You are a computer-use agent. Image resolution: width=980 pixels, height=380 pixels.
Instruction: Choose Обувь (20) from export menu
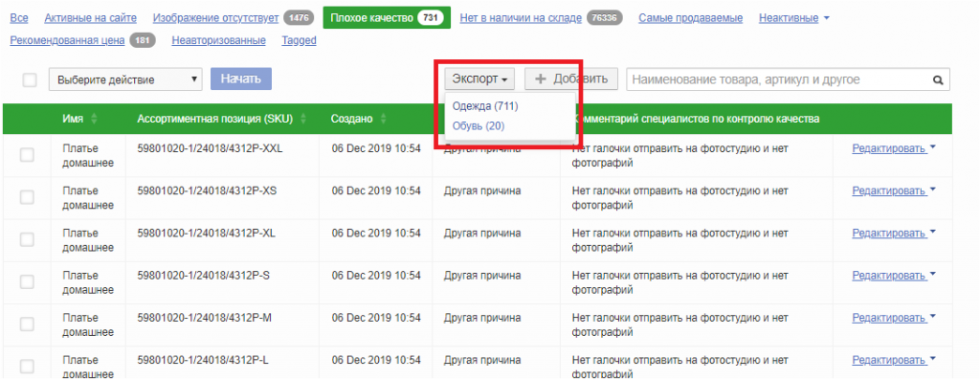click(x=479, y=125)
